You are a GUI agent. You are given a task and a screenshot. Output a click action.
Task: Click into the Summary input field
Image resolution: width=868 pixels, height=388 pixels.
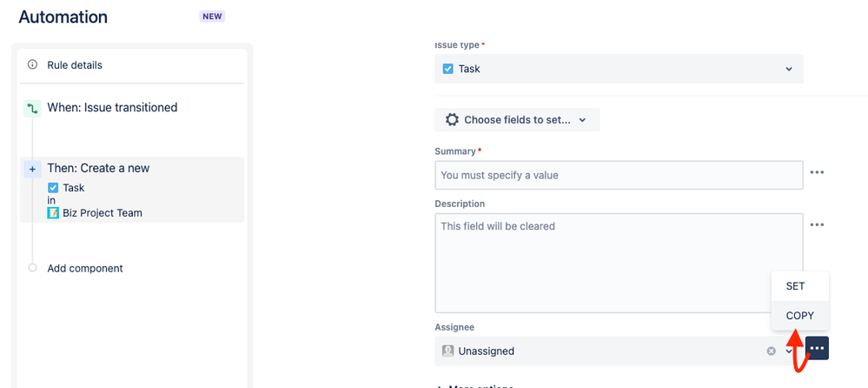(x=619, y=175)
